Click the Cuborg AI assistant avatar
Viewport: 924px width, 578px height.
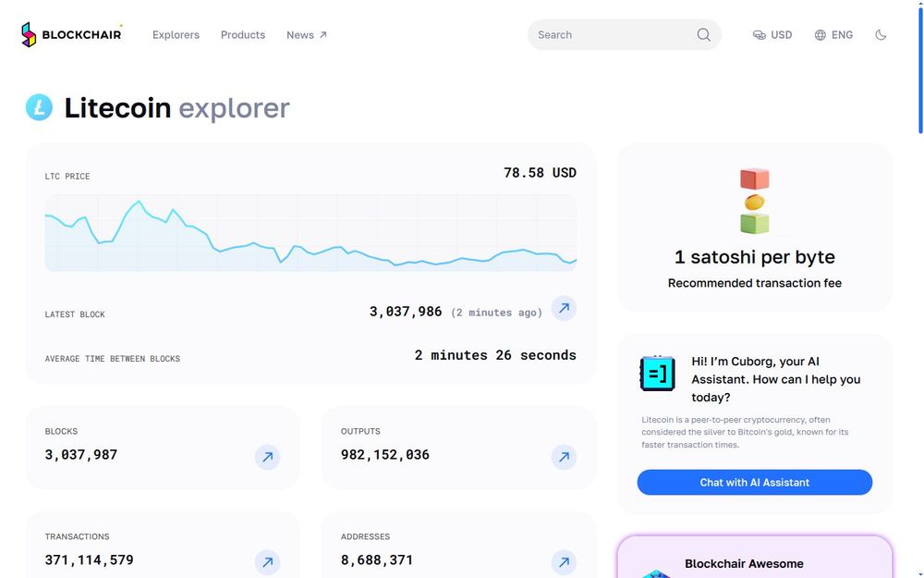tap(657, 374)
